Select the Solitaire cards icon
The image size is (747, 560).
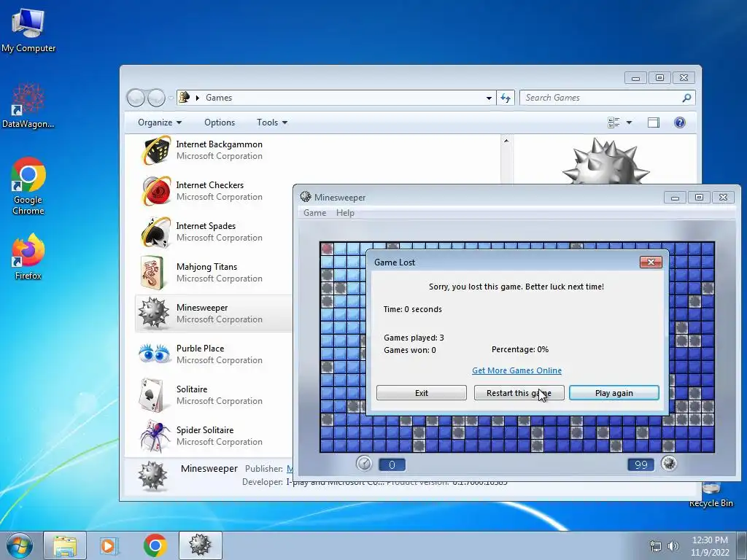point(152,394)
